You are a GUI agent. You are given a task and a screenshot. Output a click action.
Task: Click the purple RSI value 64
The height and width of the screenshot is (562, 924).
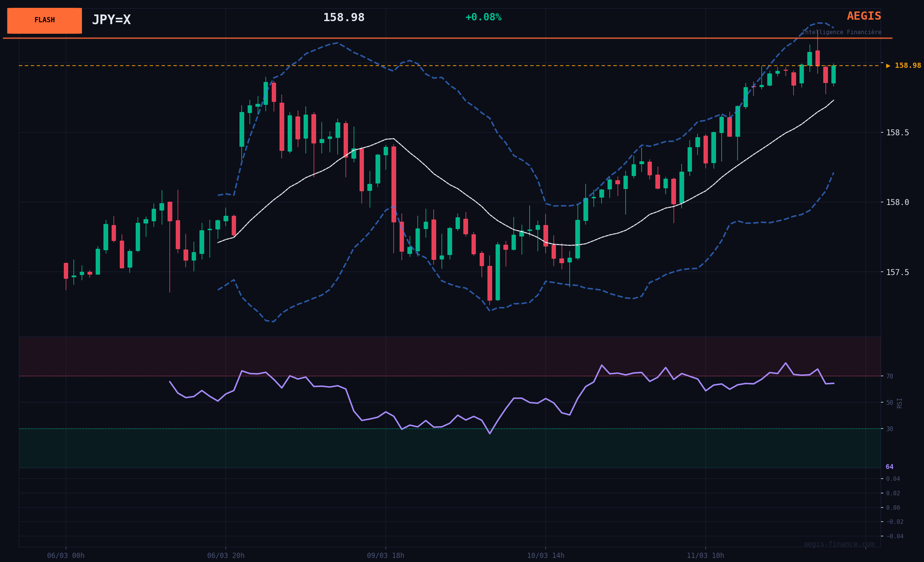pyautogui.click(x=889, y=467)
